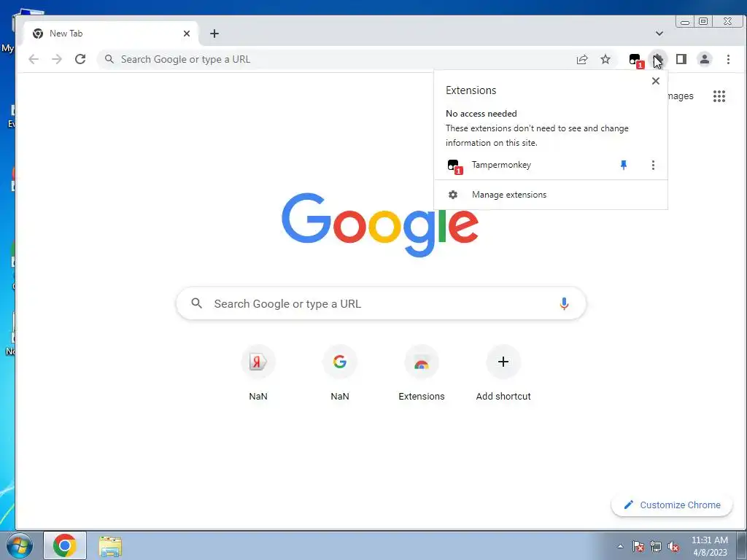Bookmark this tab with the star icon
747x560 pixels.
[605, 60]
